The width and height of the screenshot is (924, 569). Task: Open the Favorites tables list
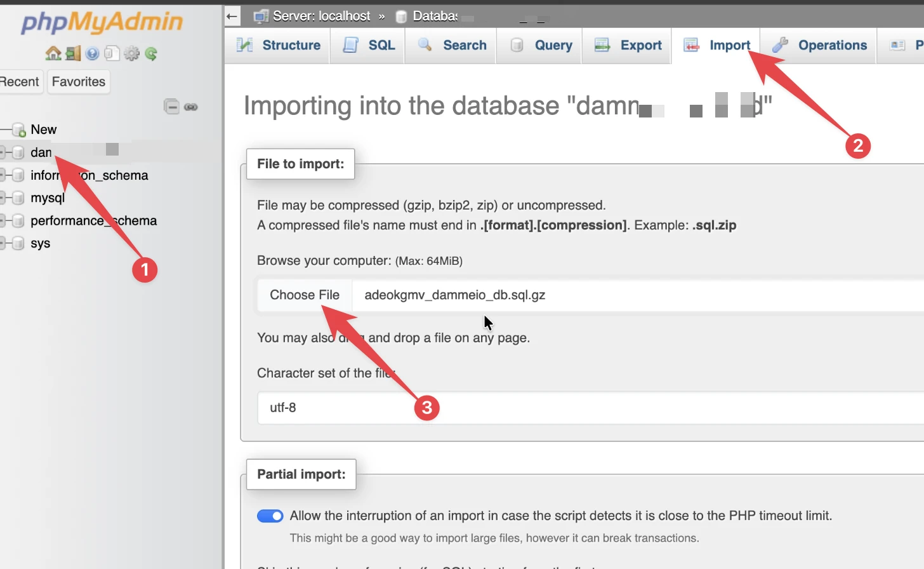pos(79,82)
